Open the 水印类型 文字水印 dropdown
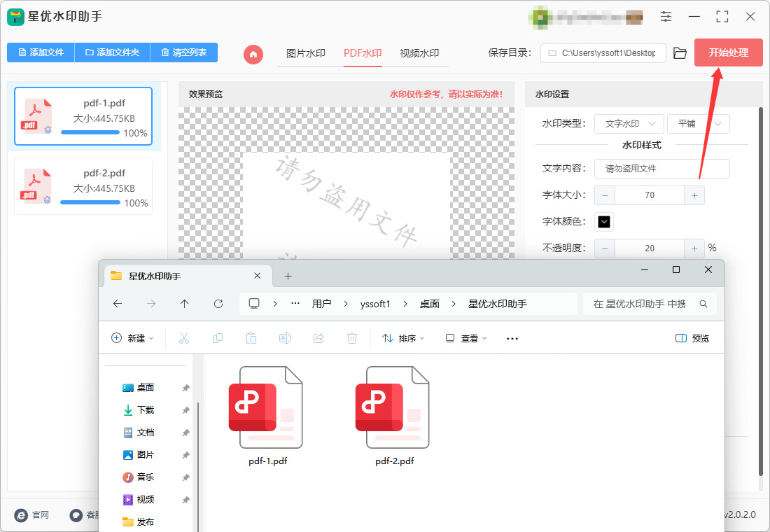 pos(629,124)
